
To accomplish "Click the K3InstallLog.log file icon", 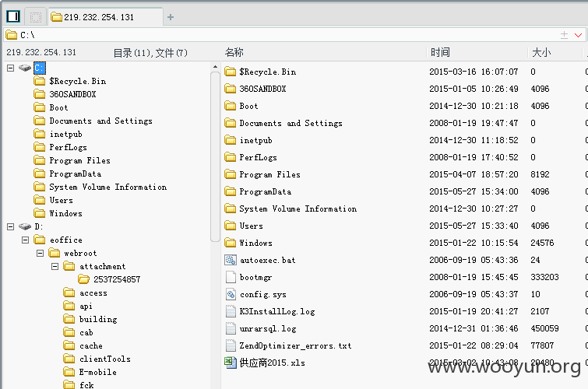I will [x=231, y=311].
